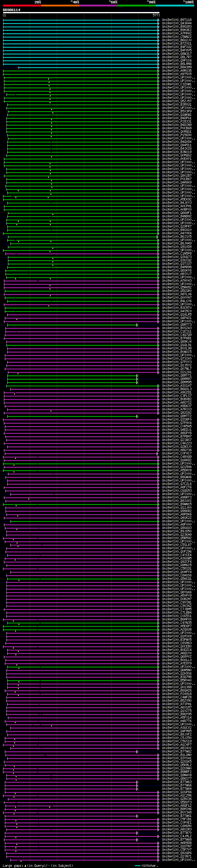
Task: Click the 577 query end position label
Action: [x=155, y=15]
